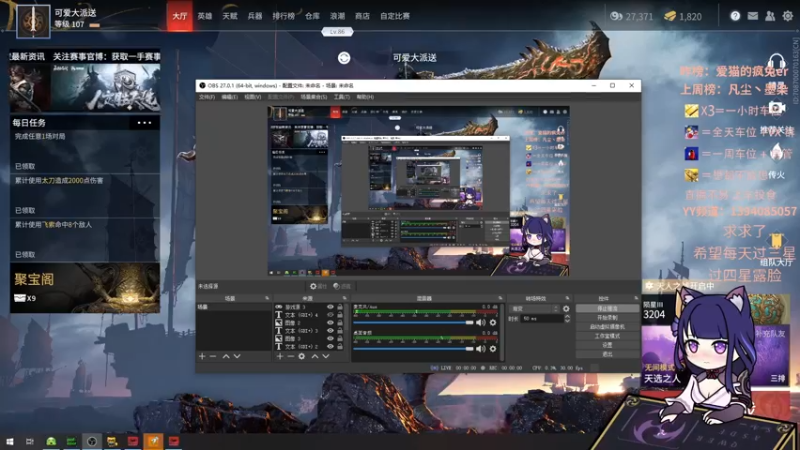The height and width of the screenshot is (450, 800).
Task: Open the game's settings gear at top right
Action: click(x=788, y=16)
